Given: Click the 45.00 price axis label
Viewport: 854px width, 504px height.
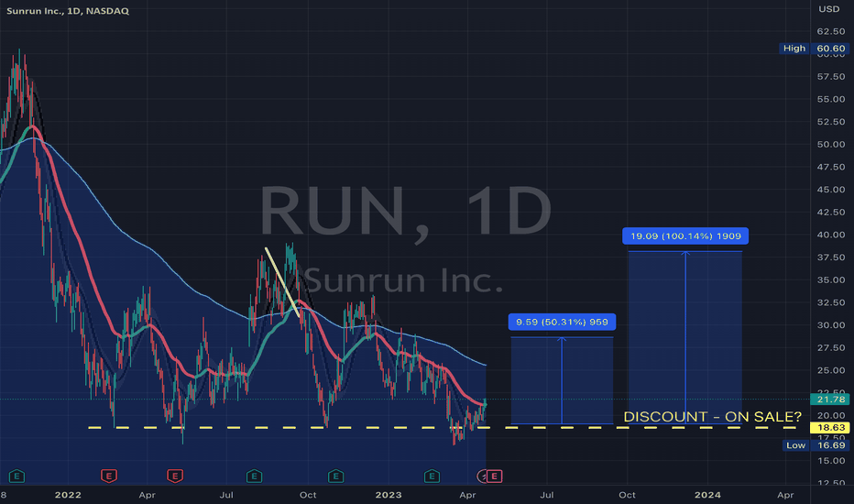Looking at the screenshot, I should 831,190.
